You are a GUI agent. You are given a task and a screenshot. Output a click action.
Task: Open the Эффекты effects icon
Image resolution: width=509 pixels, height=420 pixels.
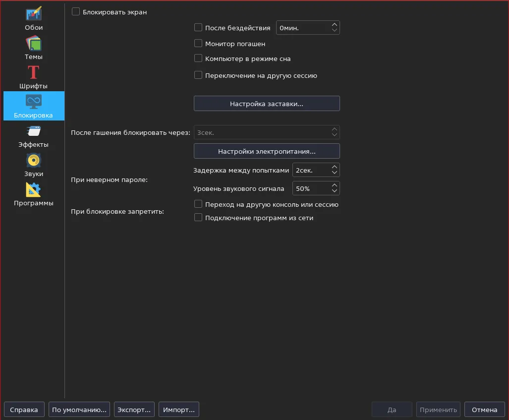click(x=34, y=131)
